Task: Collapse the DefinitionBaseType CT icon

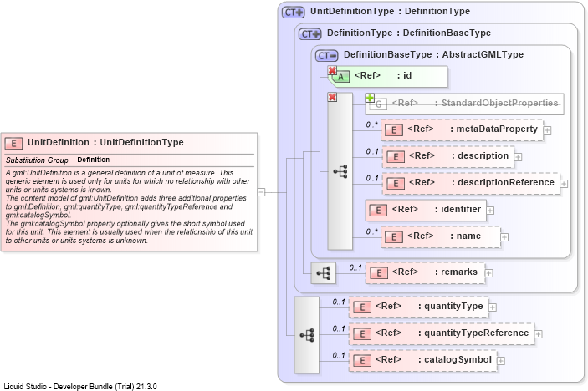Action: coord(327,56)
